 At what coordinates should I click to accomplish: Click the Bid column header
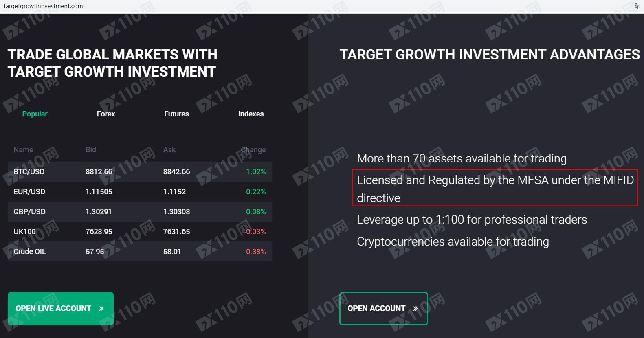click(91, 150)
